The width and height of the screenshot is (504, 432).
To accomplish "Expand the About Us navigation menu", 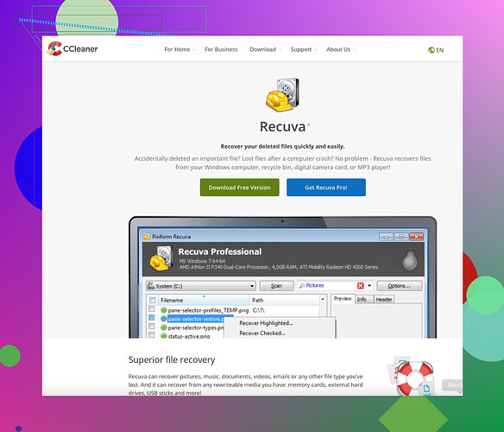I will tap(341, 49).
